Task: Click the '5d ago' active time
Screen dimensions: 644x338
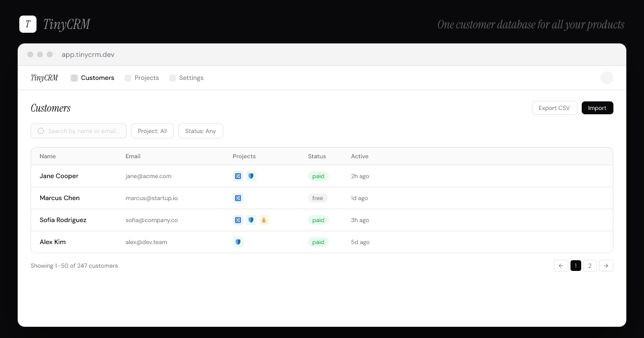Action: [360, 242]
